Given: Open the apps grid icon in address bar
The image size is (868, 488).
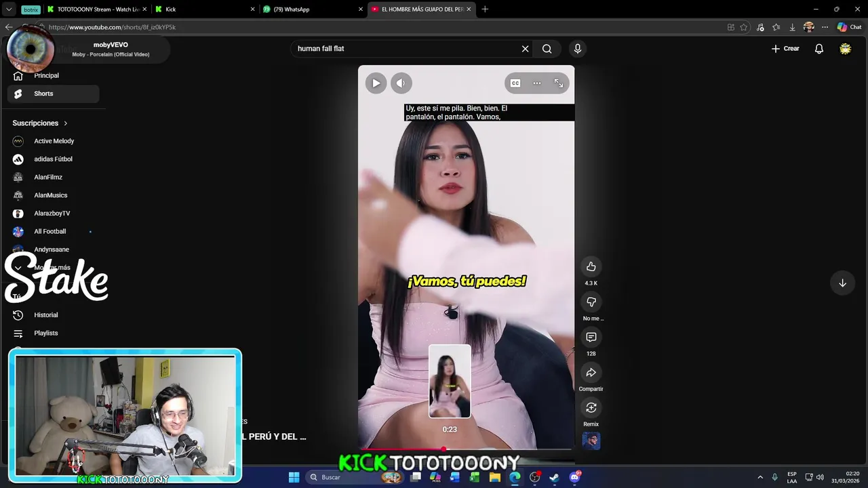Looking at the screenshot, I should (730, 27).
